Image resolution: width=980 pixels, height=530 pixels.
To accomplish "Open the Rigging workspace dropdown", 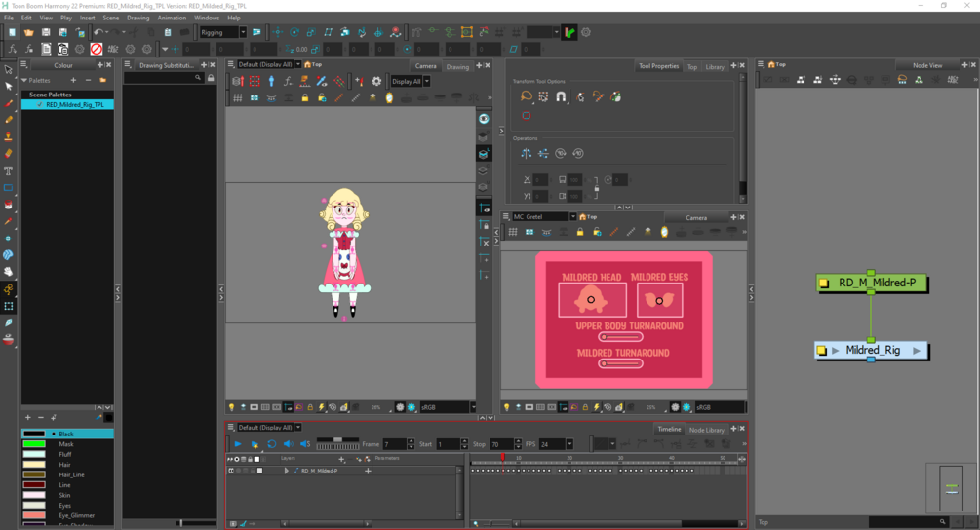I will point(243,32).
